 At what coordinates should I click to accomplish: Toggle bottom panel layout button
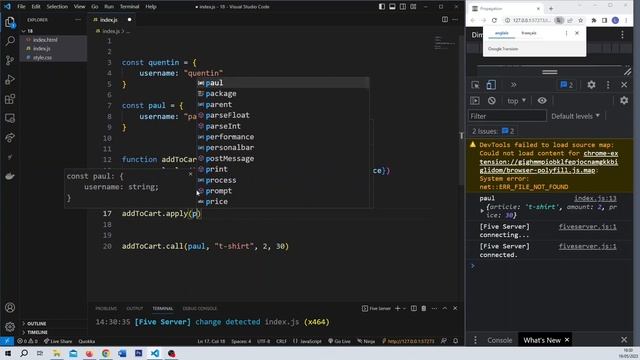(392, 7)
